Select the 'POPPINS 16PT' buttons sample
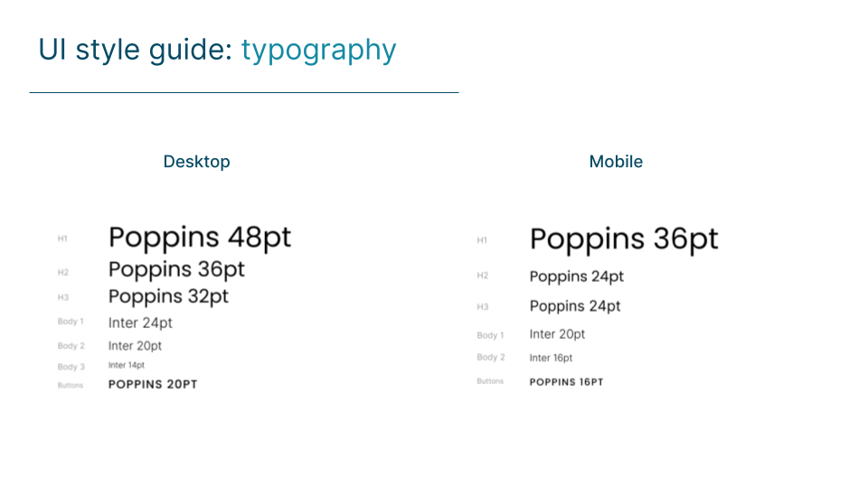868x488 pixels. [566, 382]
